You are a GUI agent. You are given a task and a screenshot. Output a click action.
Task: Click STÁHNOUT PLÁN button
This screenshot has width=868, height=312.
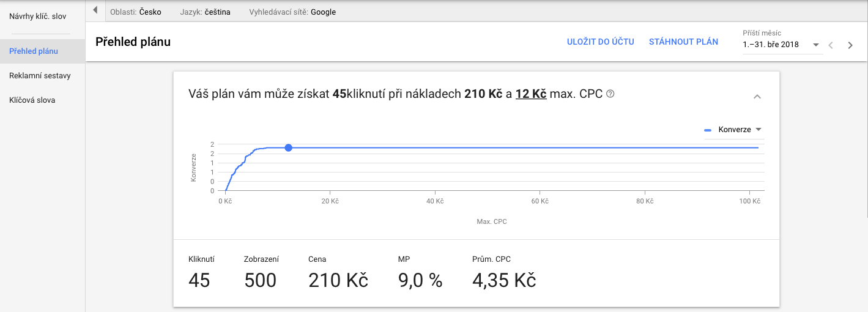683,42
